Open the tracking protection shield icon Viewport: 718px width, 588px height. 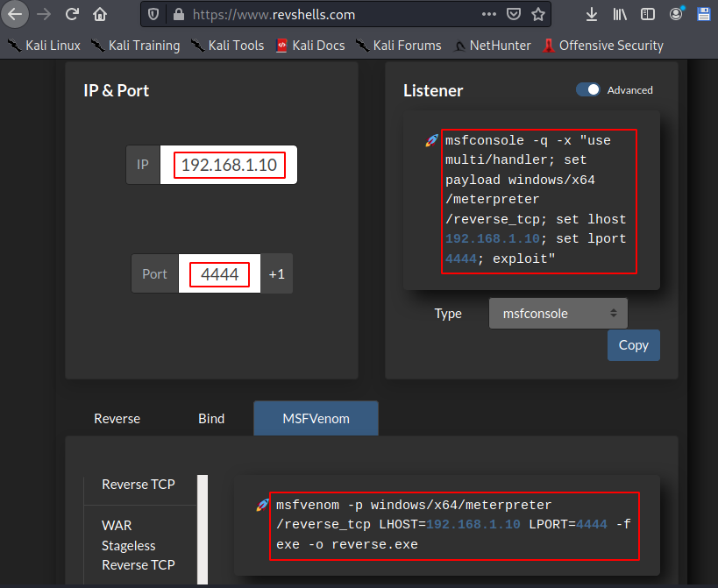click(153, 15)
